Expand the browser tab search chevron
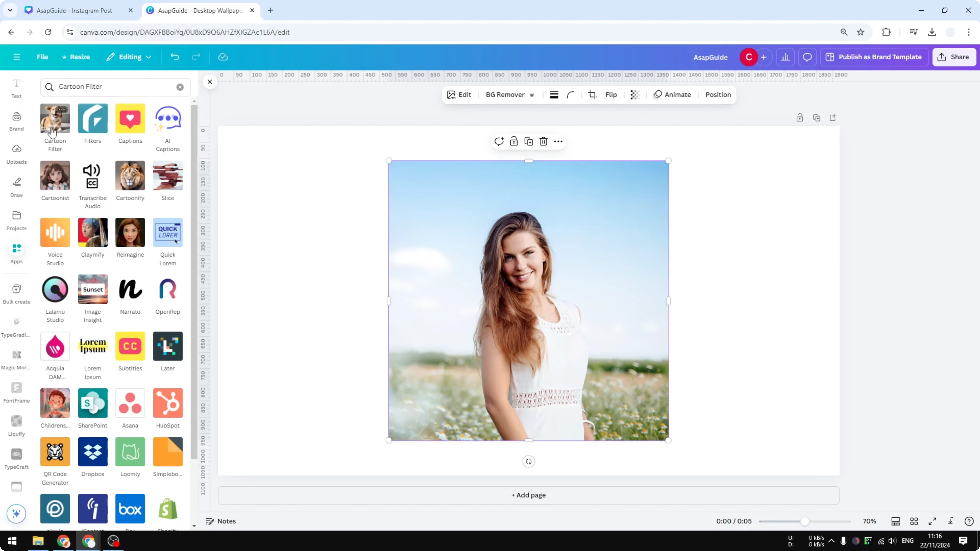 10,10
